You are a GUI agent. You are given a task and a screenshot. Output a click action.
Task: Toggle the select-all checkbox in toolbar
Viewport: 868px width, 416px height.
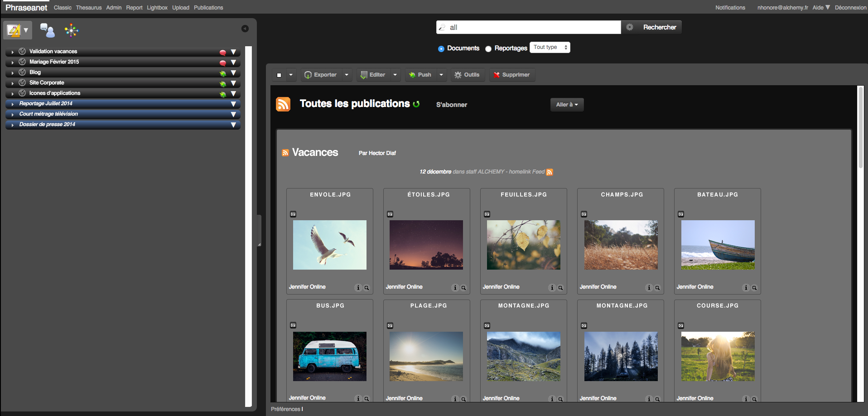click(279, 75)
